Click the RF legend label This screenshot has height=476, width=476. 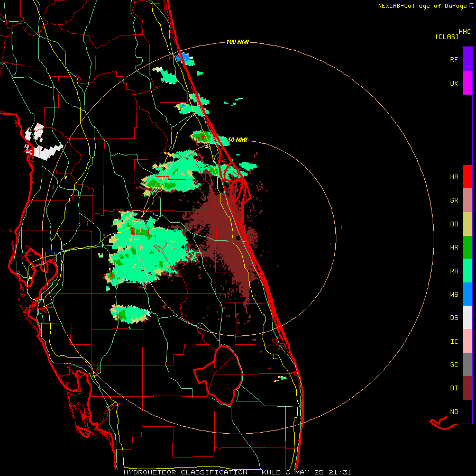pyautogui.click(x=454, y=60)
